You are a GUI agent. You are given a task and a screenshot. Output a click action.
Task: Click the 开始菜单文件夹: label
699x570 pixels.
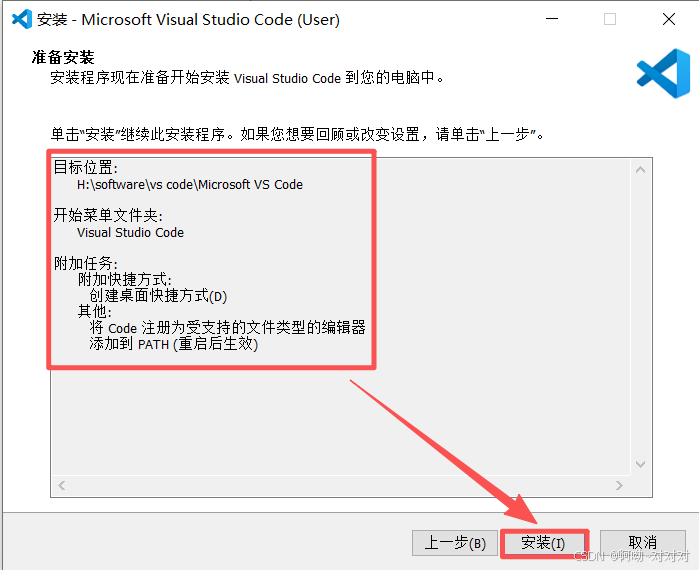[x=108, y=216]
